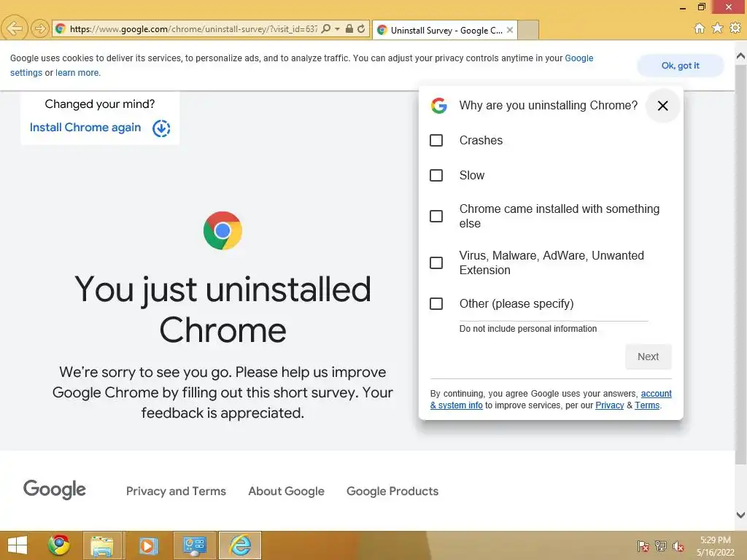Click the muted volume tray icon

678,546
